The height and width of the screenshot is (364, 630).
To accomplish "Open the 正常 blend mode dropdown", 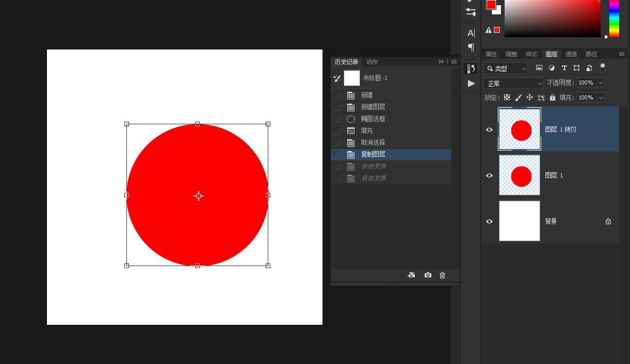I will click(513, 83).
